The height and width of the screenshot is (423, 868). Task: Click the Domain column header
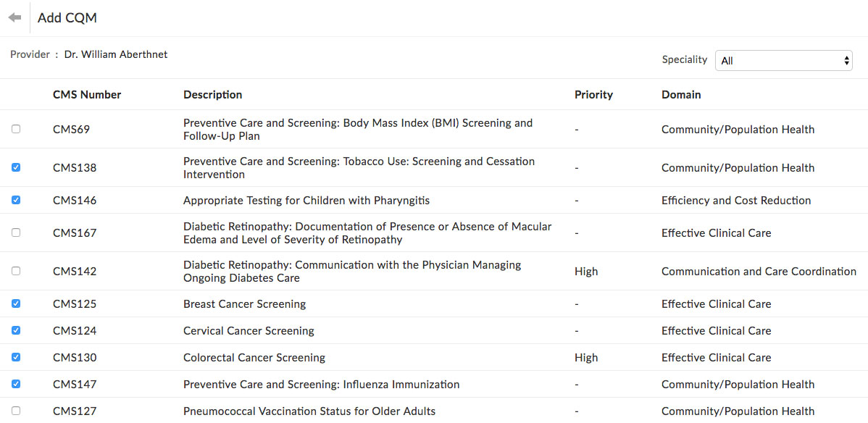[x=681, y=94]
